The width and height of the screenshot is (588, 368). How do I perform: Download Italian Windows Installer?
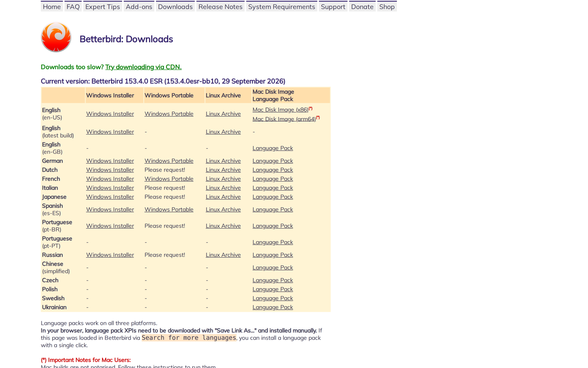[110, 188]
